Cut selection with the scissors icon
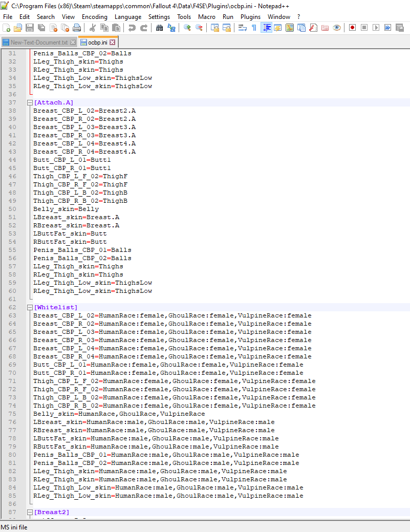The image size is (410, 532). (92, 28)
